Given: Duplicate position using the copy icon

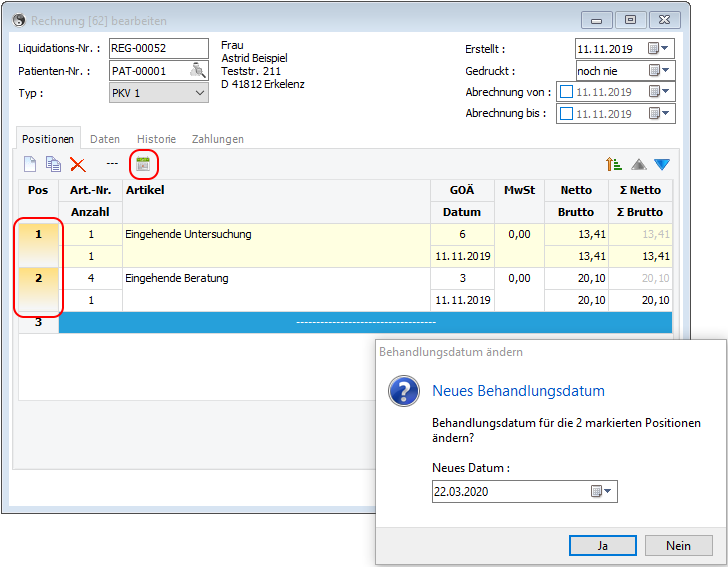Looking at the screenshot, I should pyautogui.click(x=53, y=164).
